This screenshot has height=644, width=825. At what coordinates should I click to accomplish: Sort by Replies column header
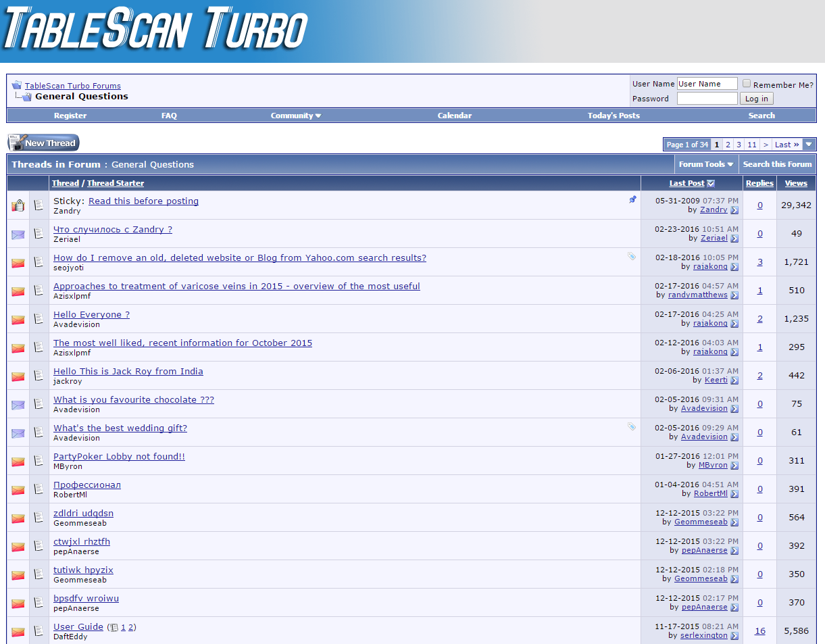759,183
